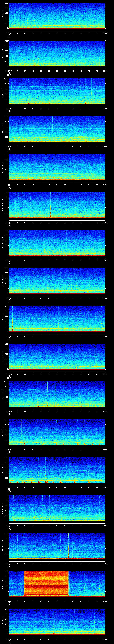
Task: Click the '43:00' end time label
Action: click(x=105, y=525)
